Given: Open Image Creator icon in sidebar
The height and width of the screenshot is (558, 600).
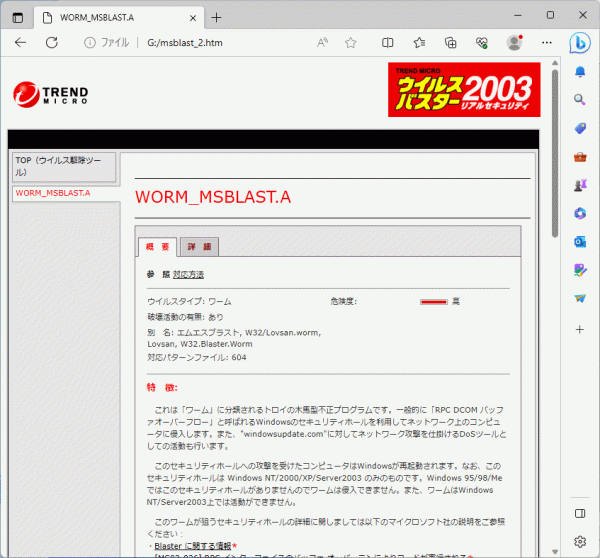Looking at the screenshot, I should pos(580,270).
